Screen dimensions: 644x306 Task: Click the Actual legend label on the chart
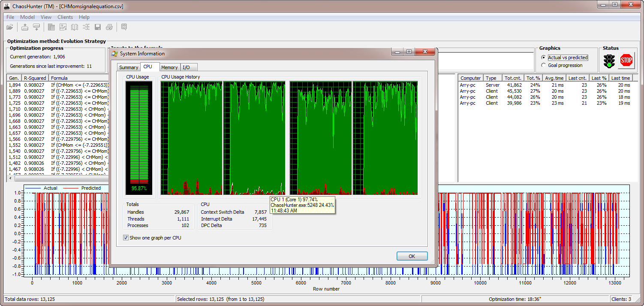pos(50,188)
